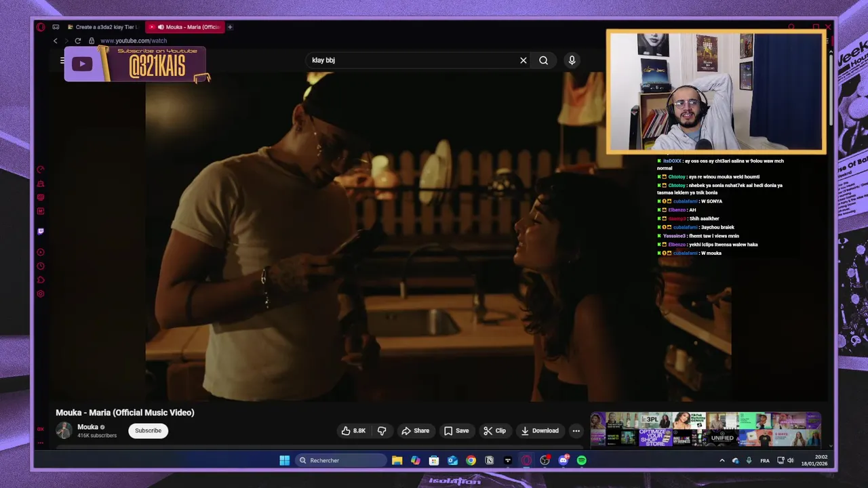This screenshot has height=488, width=868.
Task: Open Opera GX from the taskbar
Action: (526, 460)
